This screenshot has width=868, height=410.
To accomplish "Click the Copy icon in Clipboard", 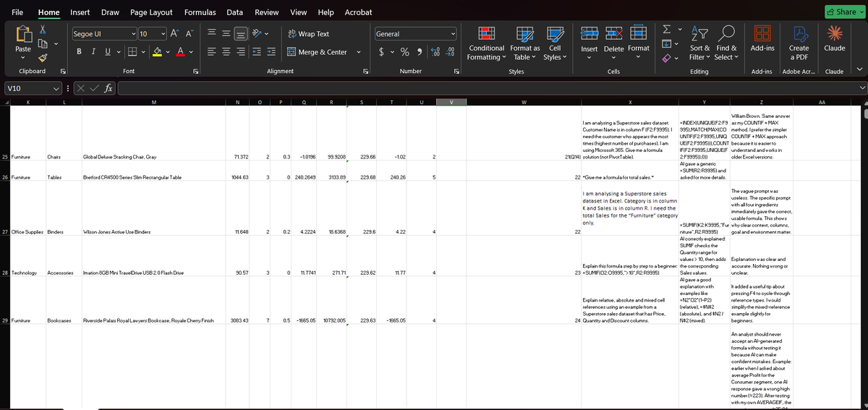I will (x=42, y=44).
